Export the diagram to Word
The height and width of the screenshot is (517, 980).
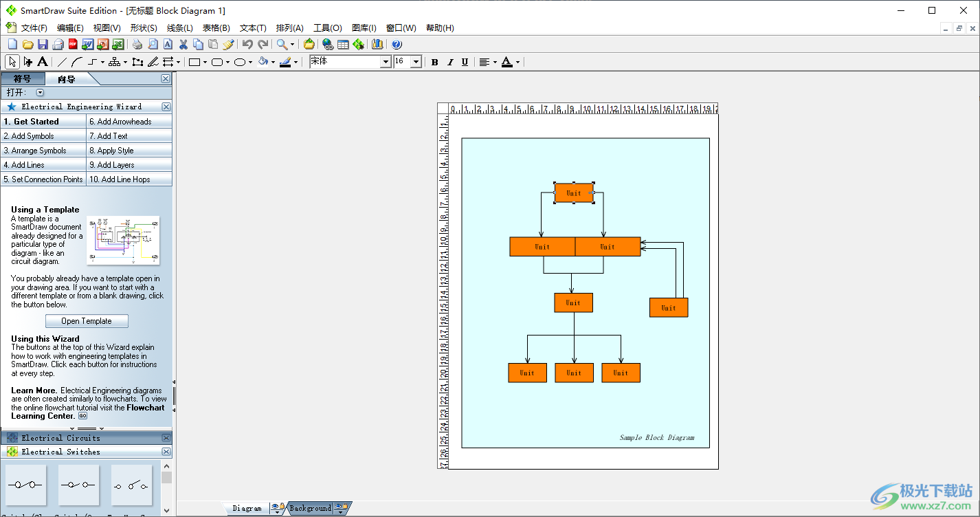pos(87,44)
